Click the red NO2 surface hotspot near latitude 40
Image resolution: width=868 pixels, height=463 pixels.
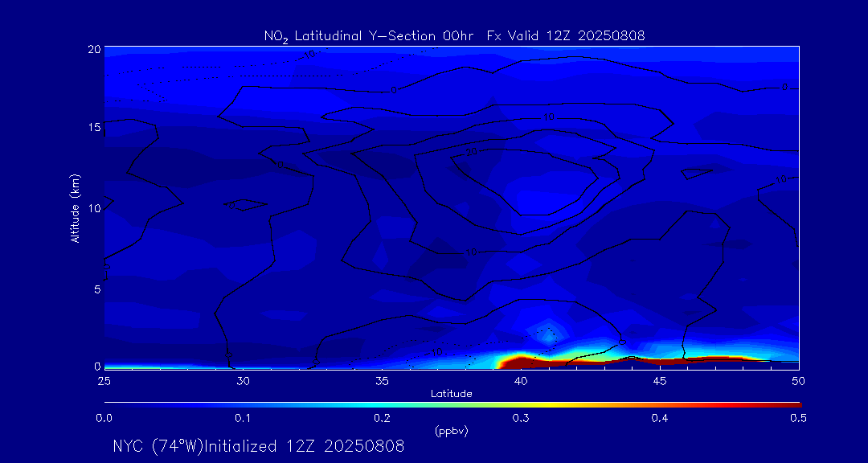[x=520, y=361]
